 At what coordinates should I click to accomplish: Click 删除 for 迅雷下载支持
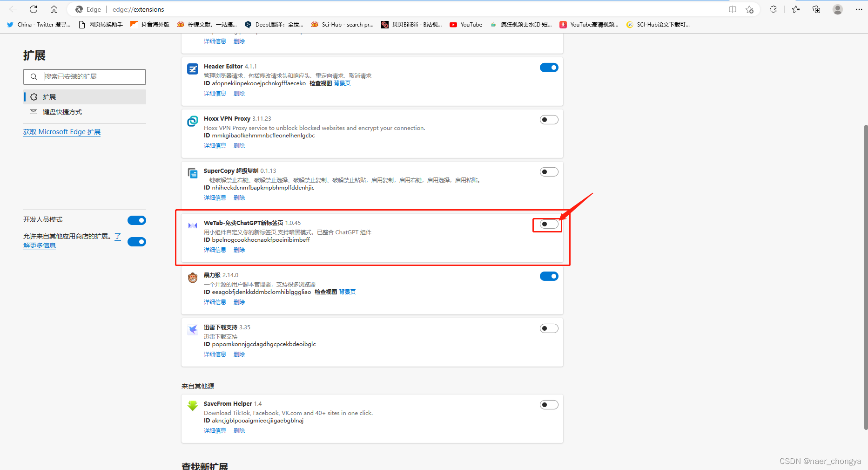tap(239, 354)
